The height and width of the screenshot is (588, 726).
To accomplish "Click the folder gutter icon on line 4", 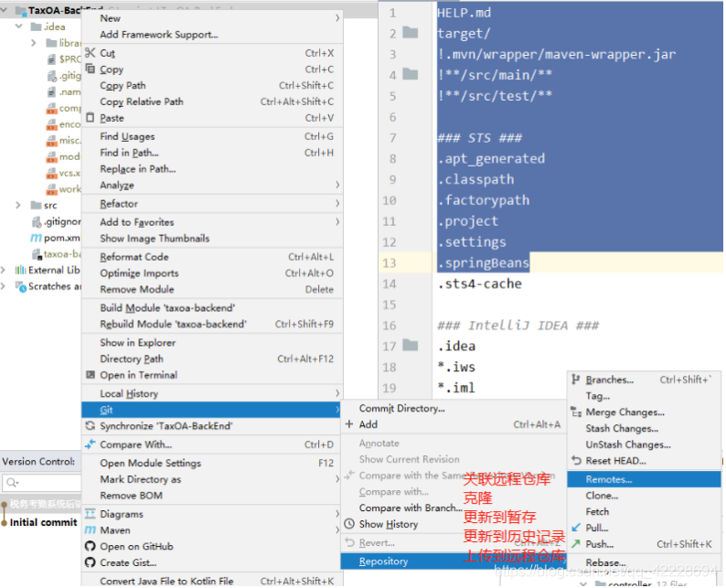I will point(411,74).
